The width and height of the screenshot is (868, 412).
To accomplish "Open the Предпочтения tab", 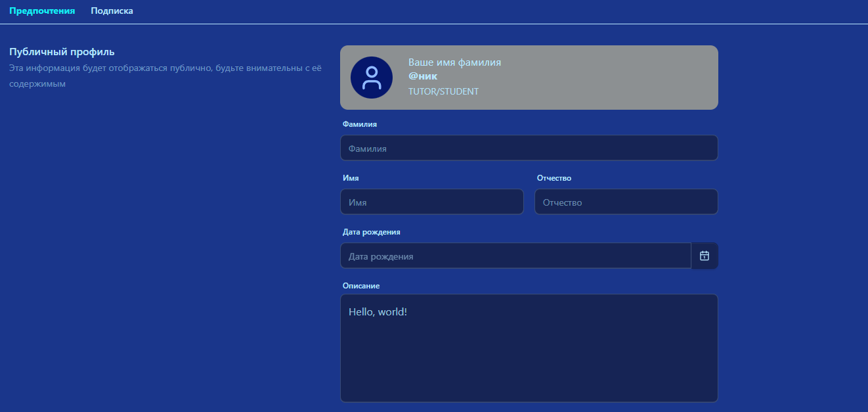I will tap(42, 11).
